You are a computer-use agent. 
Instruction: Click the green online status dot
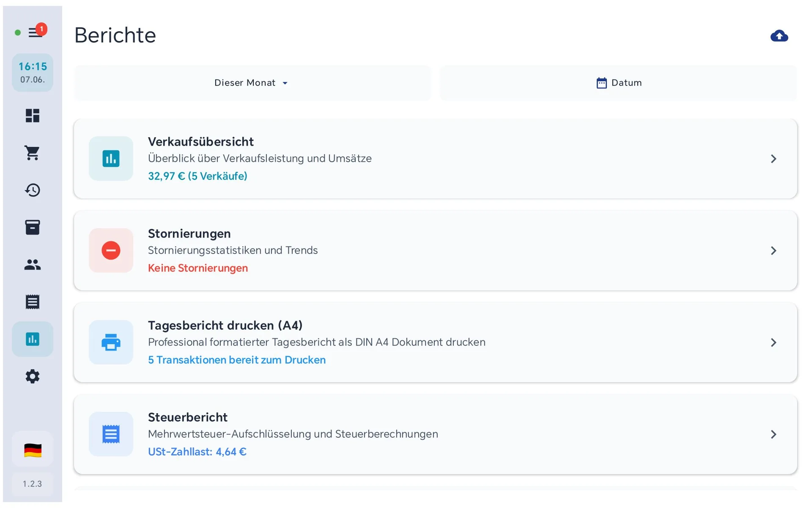pos(18,33)
